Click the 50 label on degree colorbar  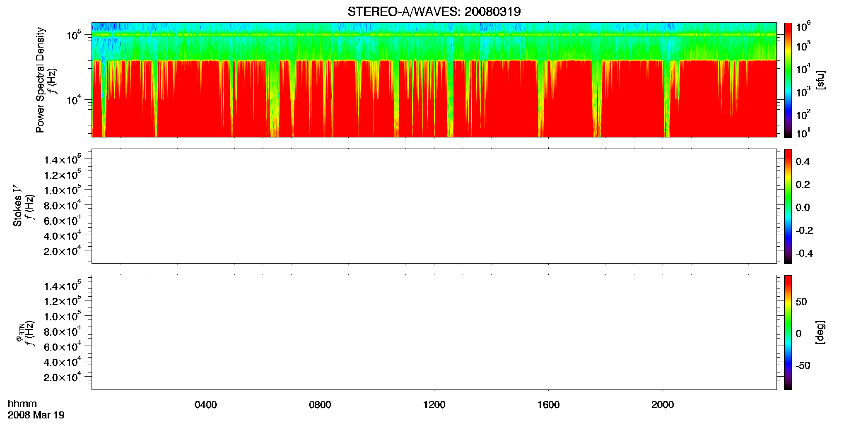[x=801, y=302]
